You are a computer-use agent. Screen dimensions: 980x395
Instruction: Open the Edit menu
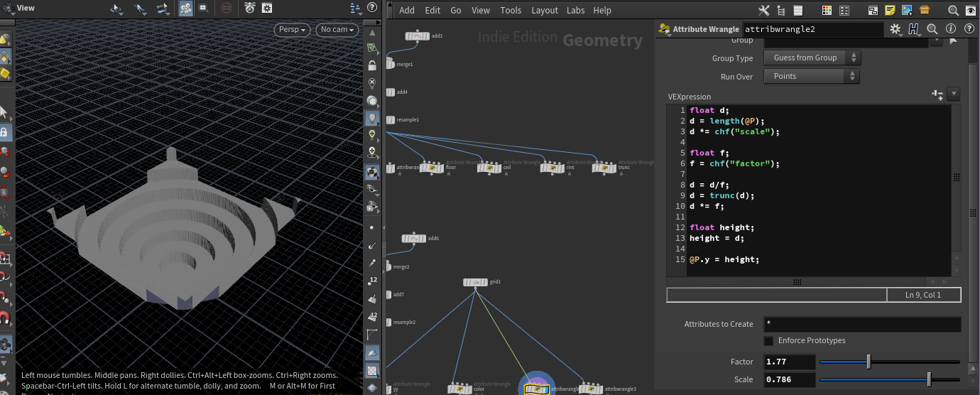click(x=432, y=11)
